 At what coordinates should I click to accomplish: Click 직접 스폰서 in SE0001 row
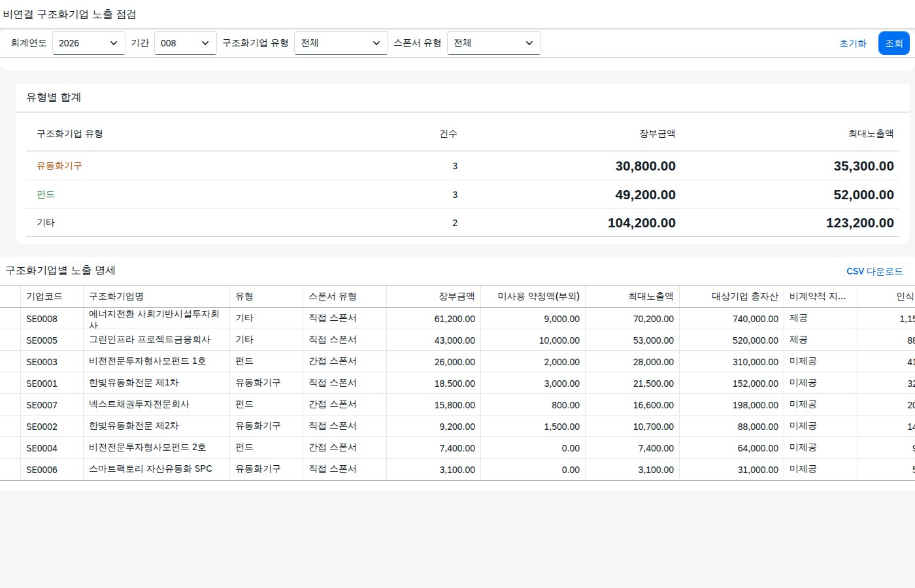(344, 383)
